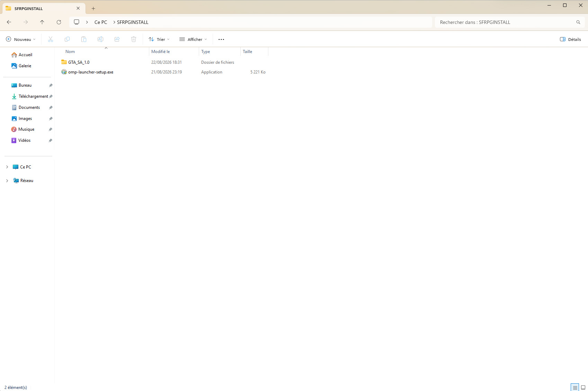Select the GTA_SA_1.0 folder icon

[64, 62]
